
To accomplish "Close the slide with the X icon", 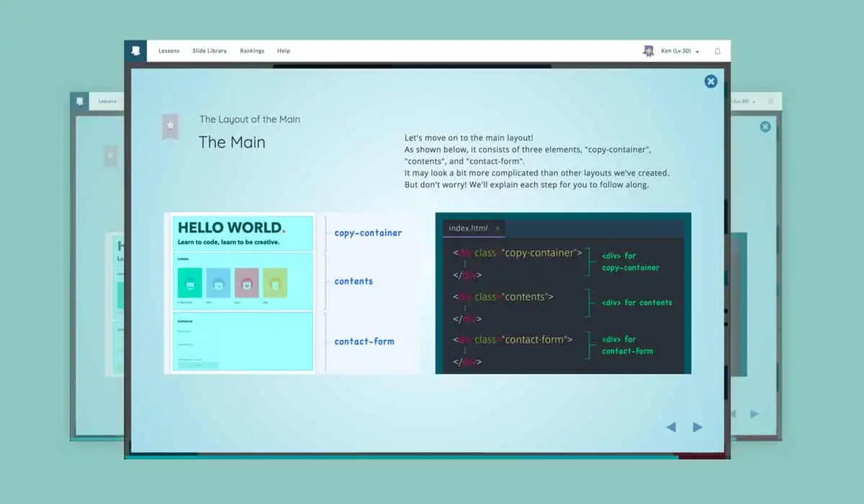I will click(x=711, y=81).
